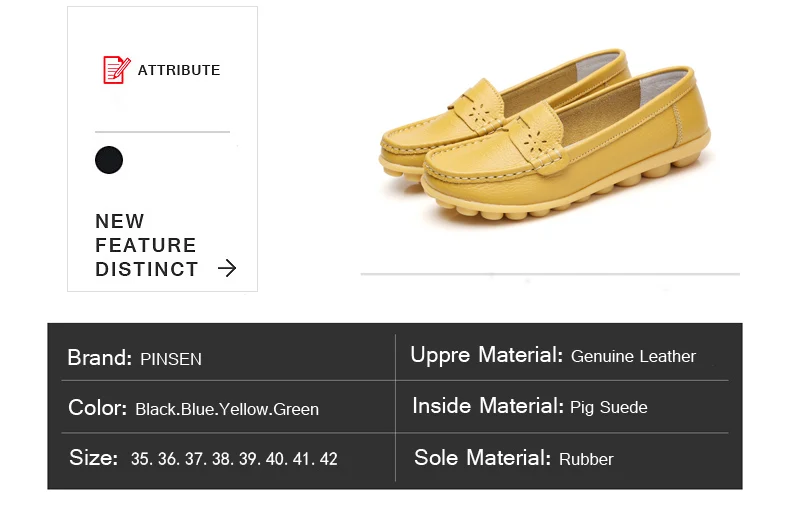This screenshot has width=790, height=522.
Task: Select Black in the Color row
Action: click(155, 409)
